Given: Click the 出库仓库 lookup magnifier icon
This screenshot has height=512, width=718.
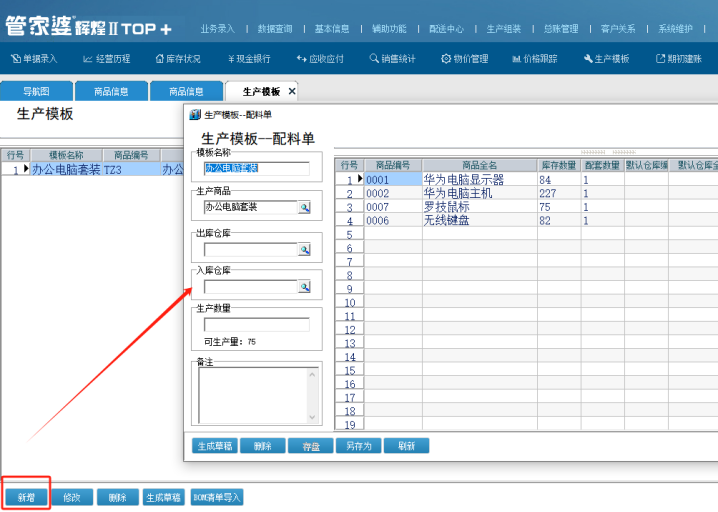Looking at the screenshot, I should pos(305,250).
